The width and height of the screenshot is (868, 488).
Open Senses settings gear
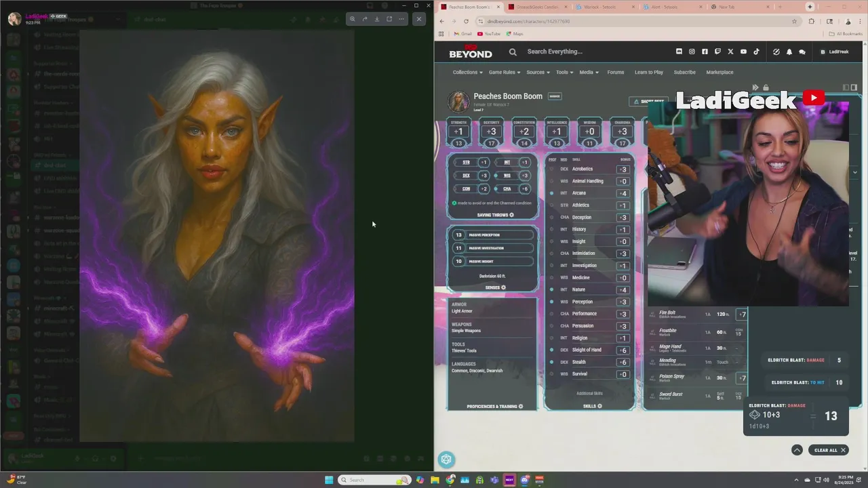point(503,287)
